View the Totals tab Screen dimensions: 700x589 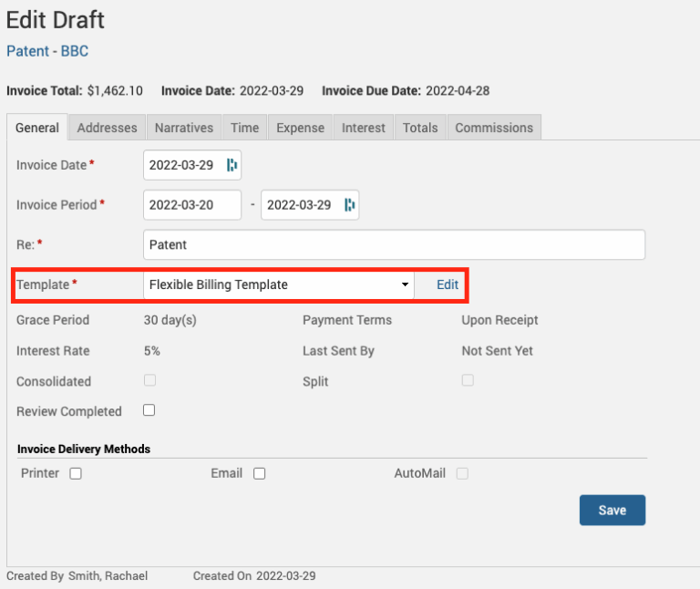tap(420, 128)
